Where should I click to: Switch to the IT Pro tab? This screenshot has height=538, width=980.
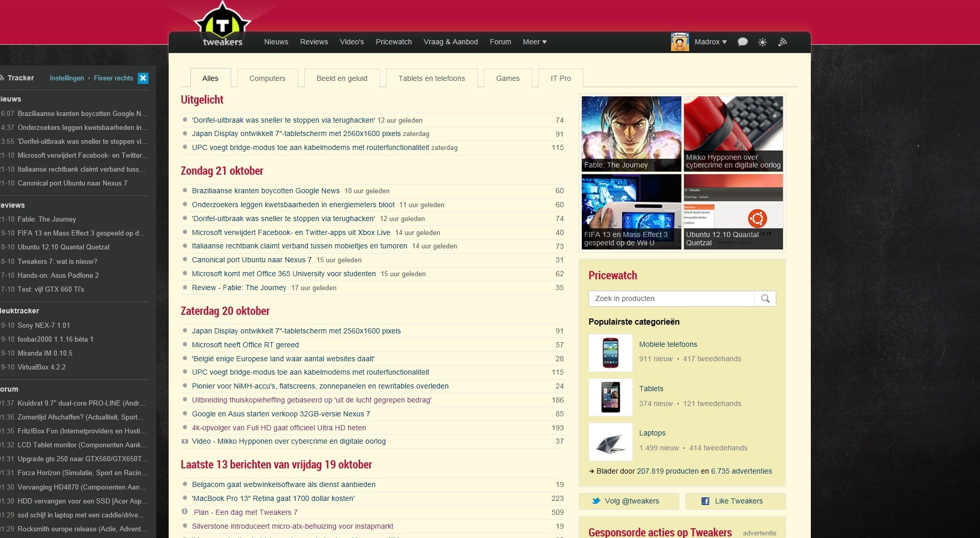tap(561, 78)
